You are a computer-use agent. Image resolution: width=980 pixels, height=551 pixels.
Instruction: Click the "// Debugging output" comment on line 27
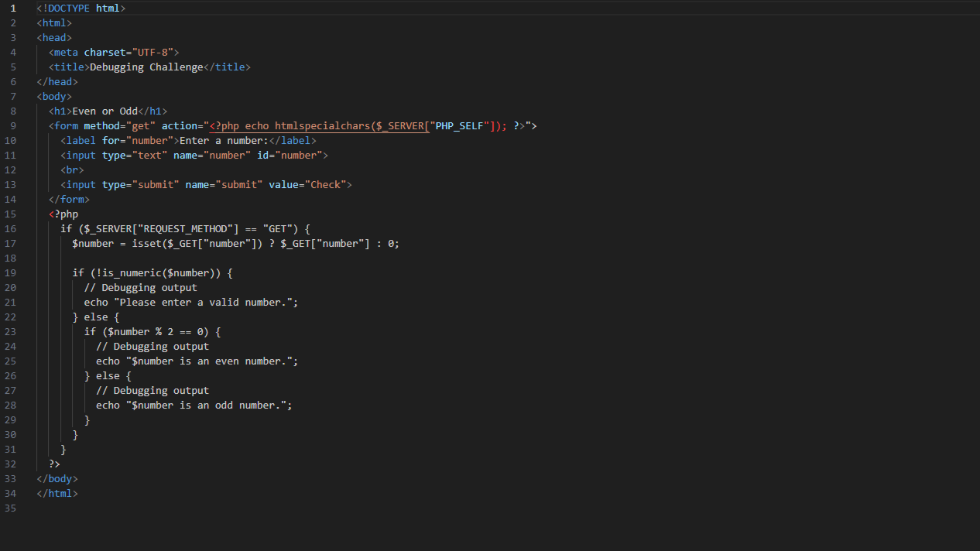[152, 390]
